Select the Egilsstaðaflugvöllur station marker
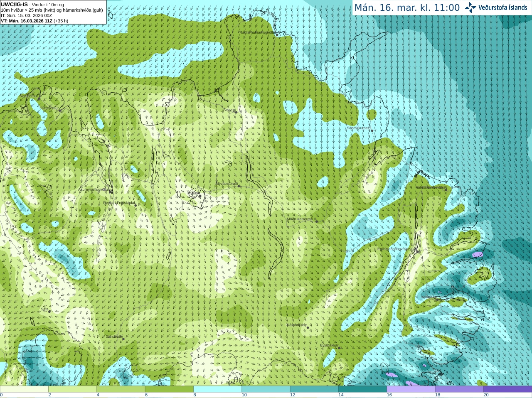 click(418, 251)
